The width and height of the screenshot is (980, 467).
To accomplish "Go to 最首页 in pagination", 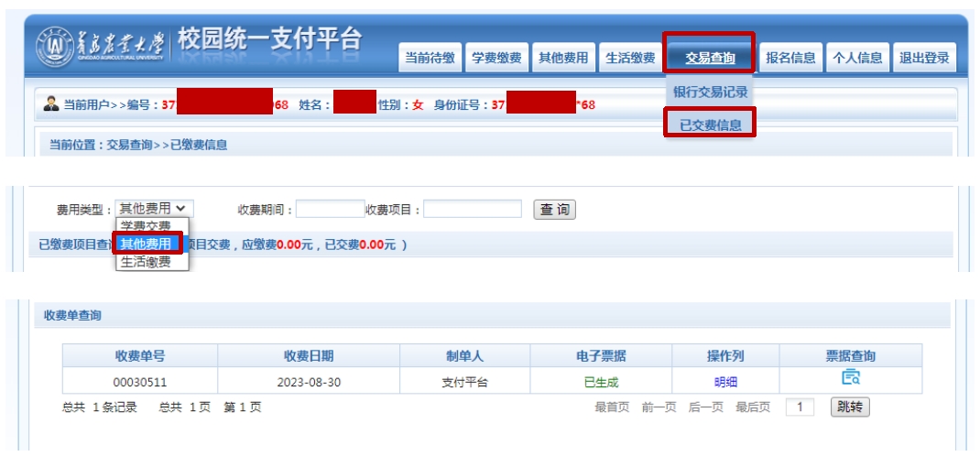I will tap(612, 407).
